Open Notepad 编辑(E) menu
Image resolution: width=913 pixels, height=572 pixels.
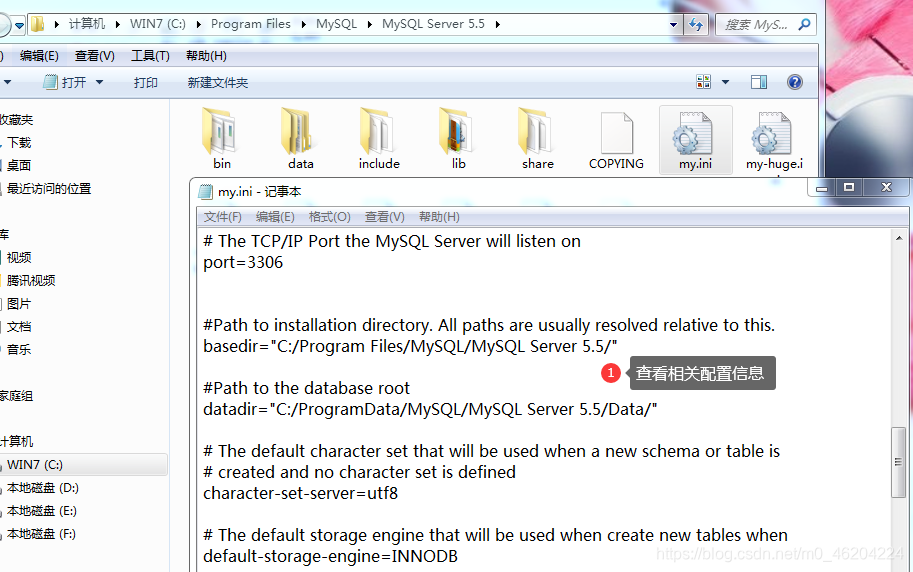[x=275, y=217]
